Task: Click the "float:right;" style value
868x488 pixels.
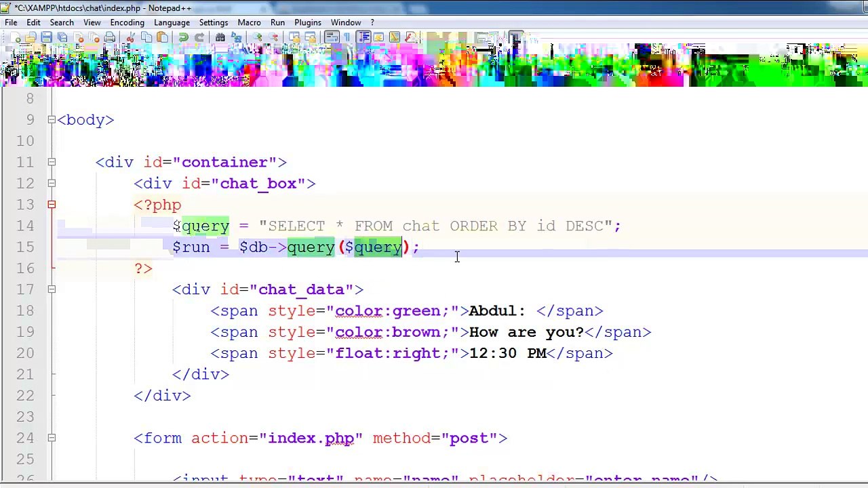Action: click(393, 353)
